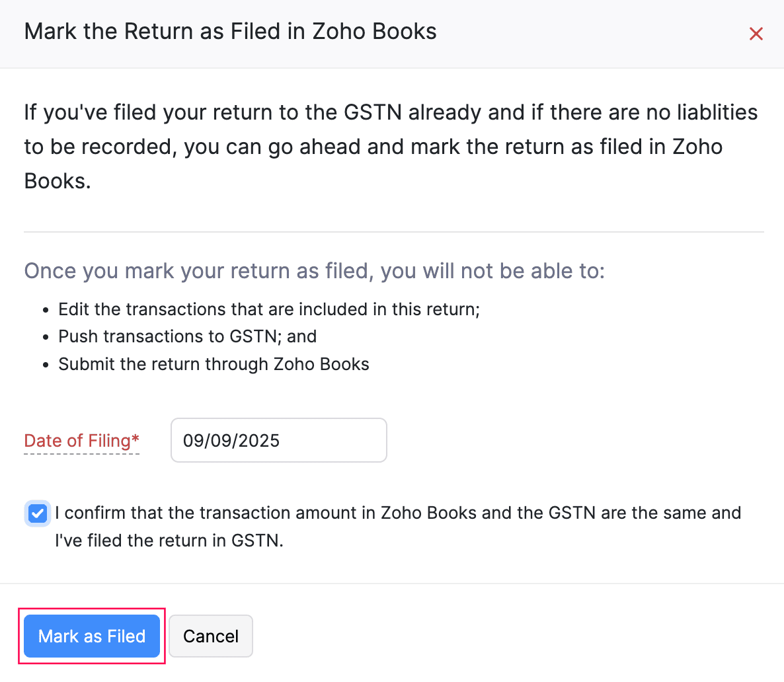Click the bullet dot before 'Submit the return'

pos(46,365)
